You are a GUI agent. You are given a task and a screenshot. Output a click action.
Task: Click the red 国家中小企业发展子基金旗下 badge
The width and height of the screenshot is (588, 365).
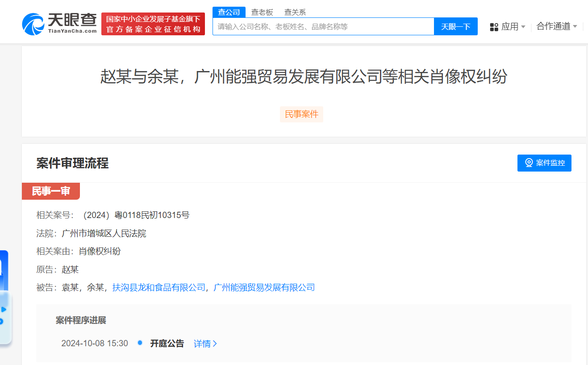pos(153,24)
